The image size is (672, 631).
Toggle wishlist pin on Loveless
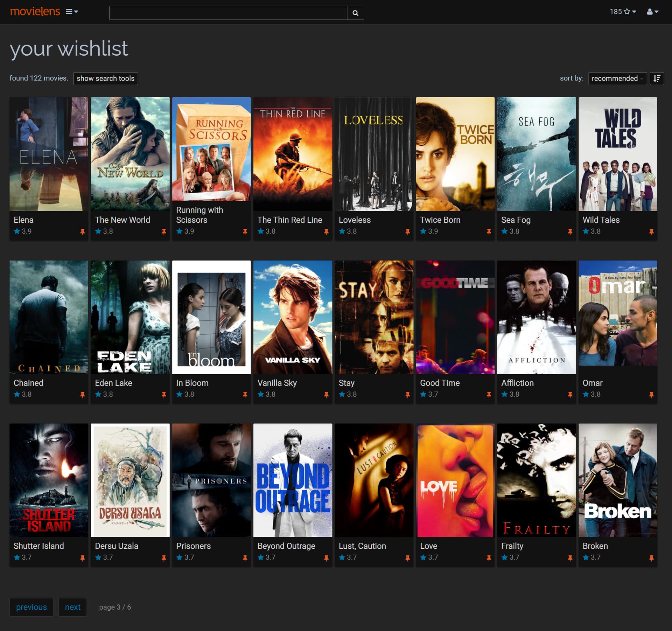[x=407, y=231]
